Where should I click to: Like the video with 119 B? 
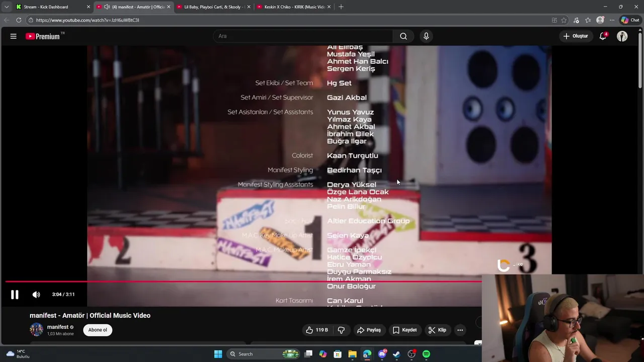(x=317, y=330)
